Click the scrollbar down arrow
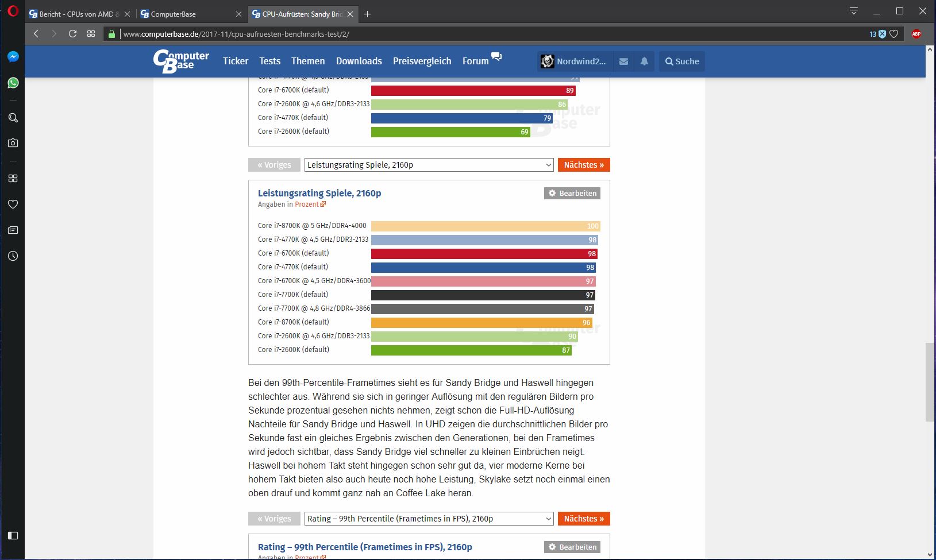Viewport: 936px width, 560px height. tap(930, 555)
